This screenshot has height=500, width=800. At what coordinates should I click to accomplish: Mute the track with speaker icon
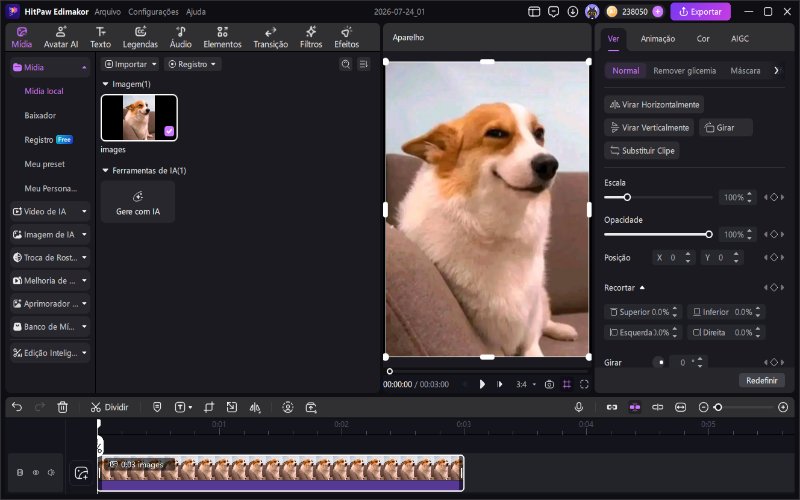[51, 472]
